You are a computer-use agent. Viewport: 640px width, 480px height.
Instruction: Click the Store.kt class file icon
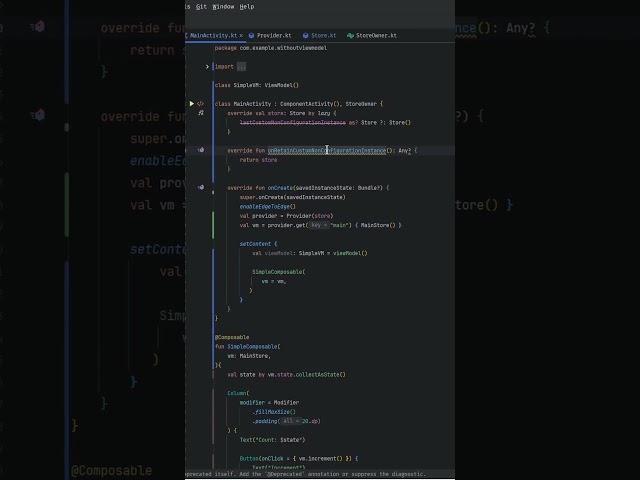[305, 36]
